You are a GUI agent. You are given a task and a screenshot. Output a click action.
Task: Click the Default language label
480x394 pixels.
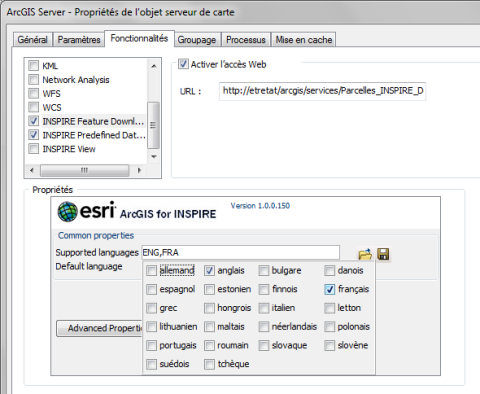click(89, 266)
